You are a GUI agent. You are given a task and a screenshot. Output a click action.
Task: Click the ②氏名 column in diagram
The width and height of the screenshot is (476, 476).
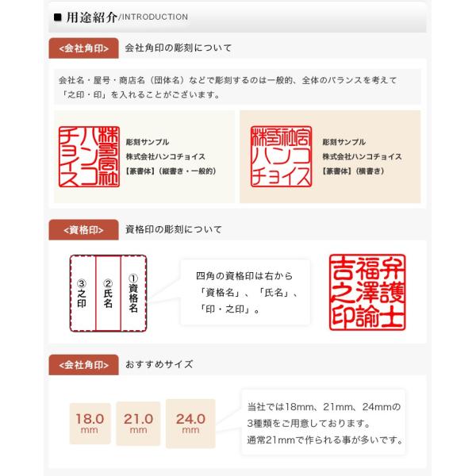[x=108, y=294]
